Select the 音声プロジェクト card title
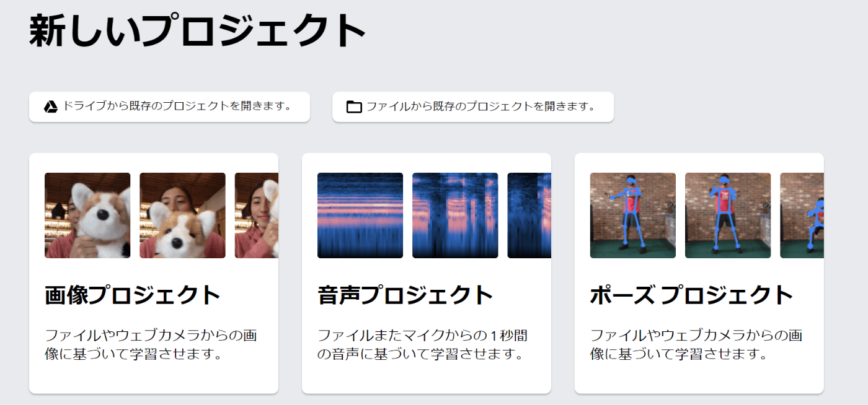This screenshot has width=868, height=405. coord(405,295)
